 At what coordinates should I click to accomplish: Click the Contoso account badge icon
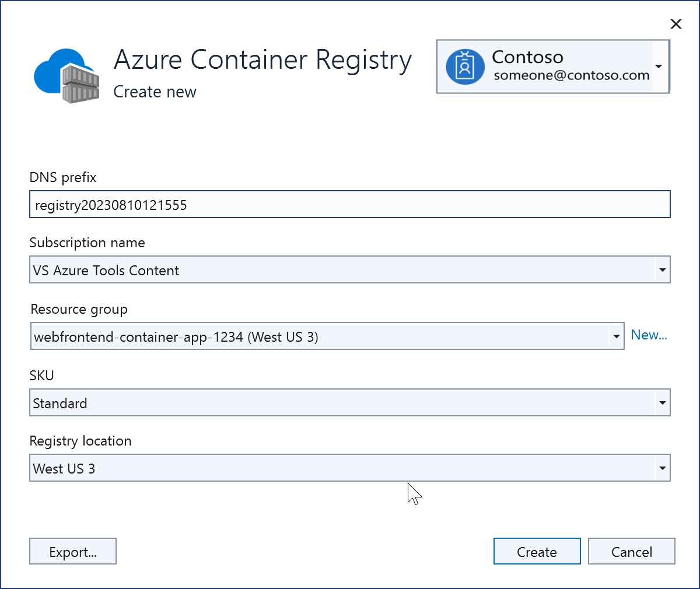(465, 66)
